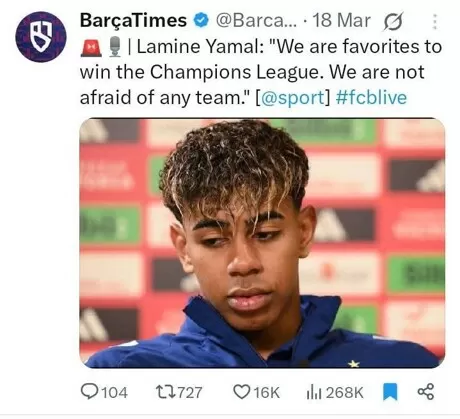Toggle the blue bookmark icon

[390, 392]
